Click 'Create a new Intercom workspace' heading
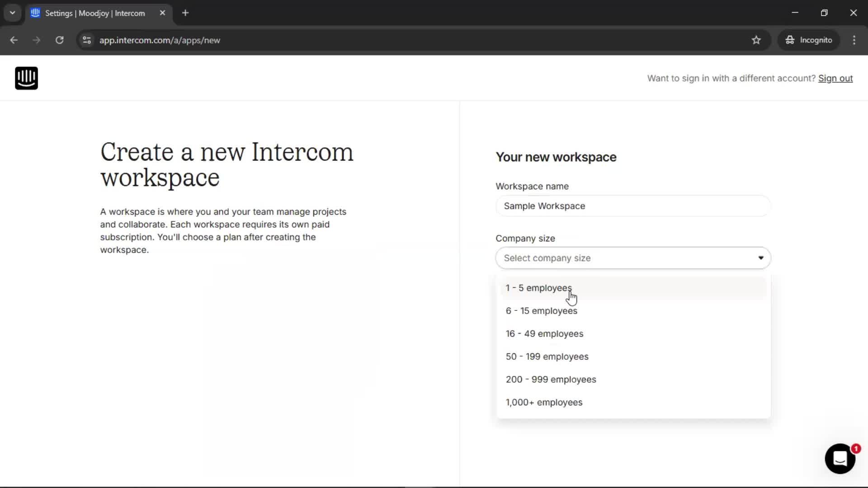 point(227,165)
